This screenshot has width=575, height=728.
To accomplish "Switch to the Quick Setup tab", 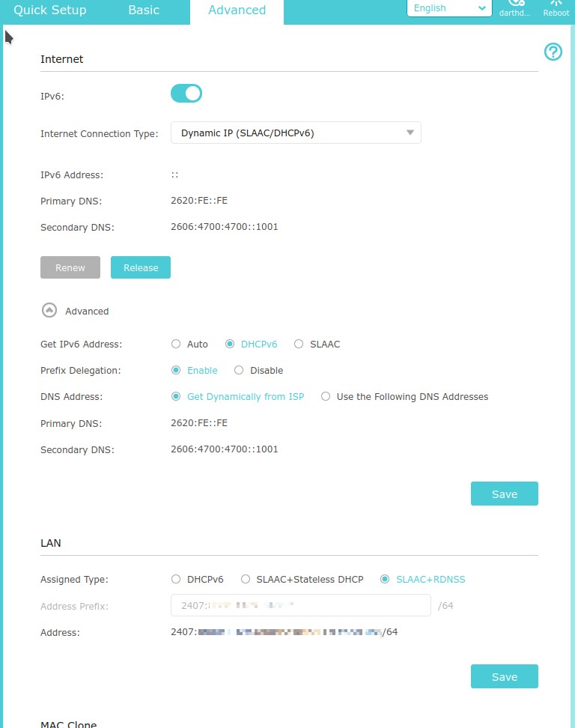I will point(50,10).
